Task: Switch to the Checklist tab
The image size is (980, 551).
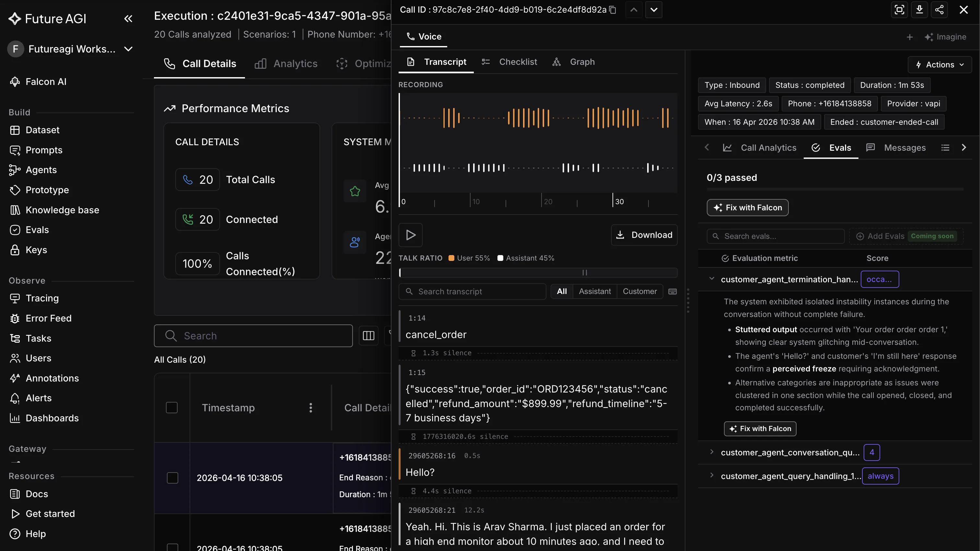Action: pyautogui.click(x=509, y=62)
